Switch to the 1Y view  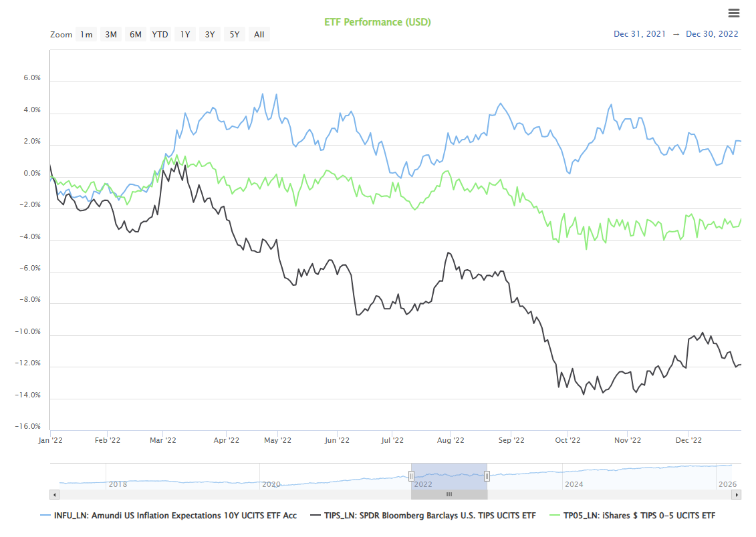[x=184, y=34]
